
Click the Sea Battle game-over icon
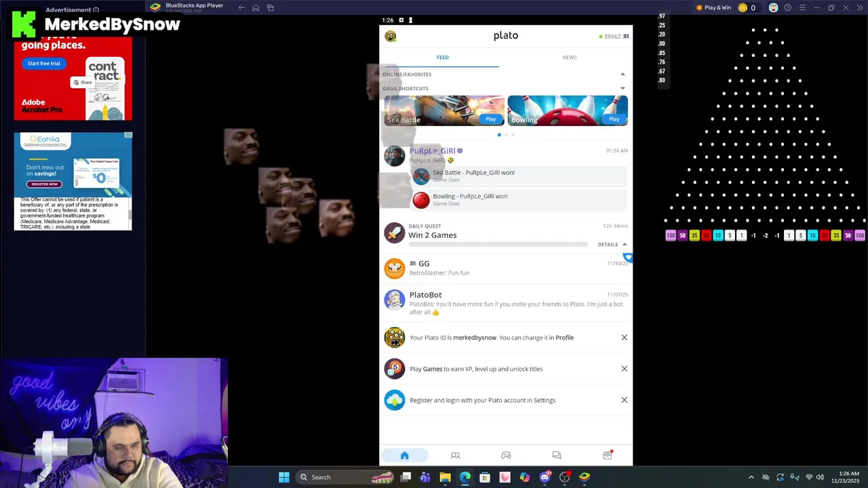[421, 176]
